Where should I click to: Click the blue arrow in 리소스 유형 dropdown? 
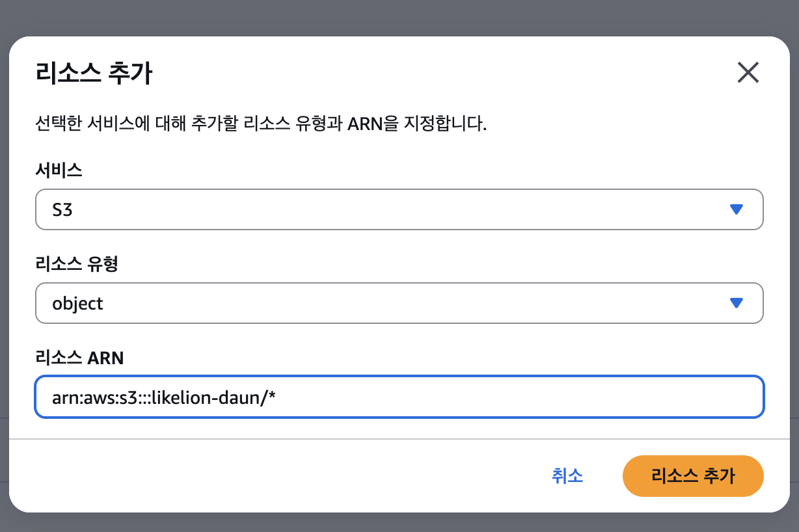[737, 303]
